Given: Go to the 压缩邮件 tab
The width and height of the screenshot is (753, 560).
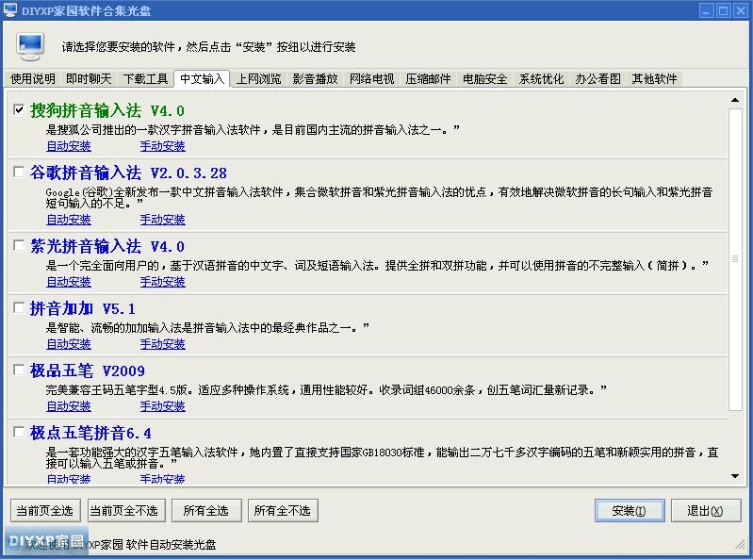Looking at the screenshot, I should (x=428, y=79).
